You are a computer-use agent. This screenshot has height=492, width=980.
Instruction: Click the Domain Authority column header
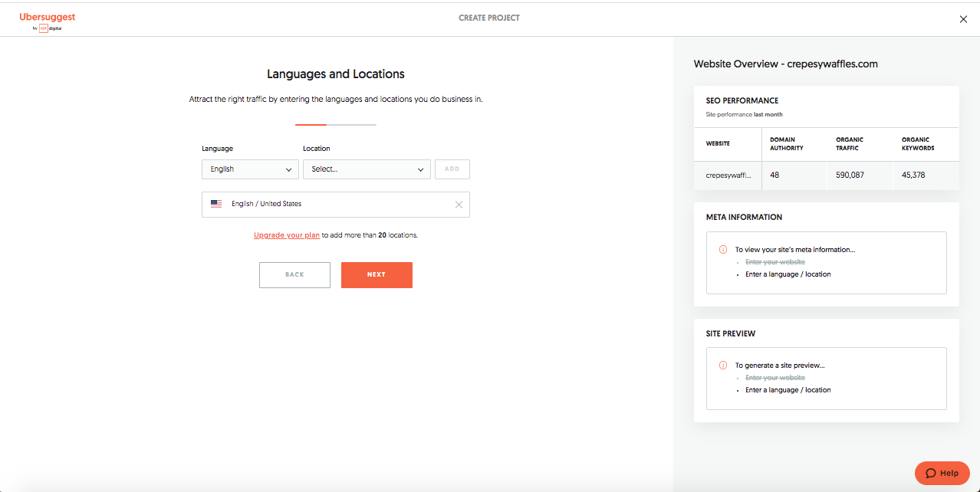tap(787, 144)
